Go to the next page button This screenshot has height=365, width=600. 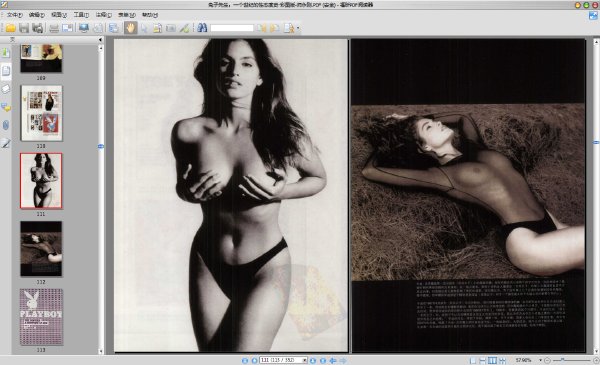click(x=313, y=360)
